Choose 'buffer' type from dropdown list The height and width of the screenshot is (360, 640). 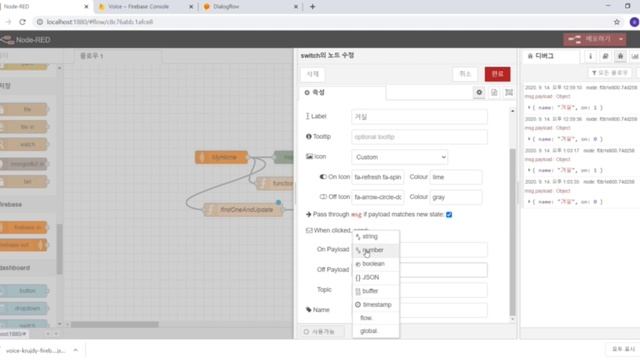[376, 291]
